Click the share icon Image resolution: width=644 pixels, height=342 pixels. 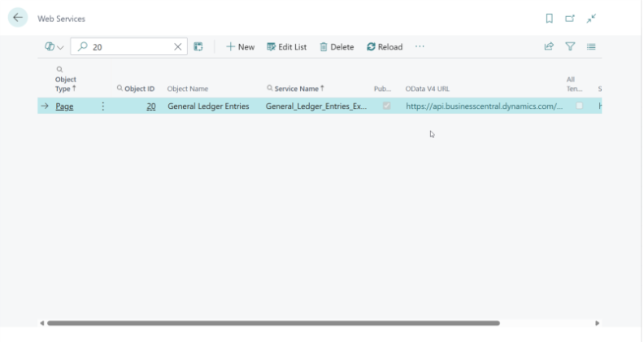point(549,47)
